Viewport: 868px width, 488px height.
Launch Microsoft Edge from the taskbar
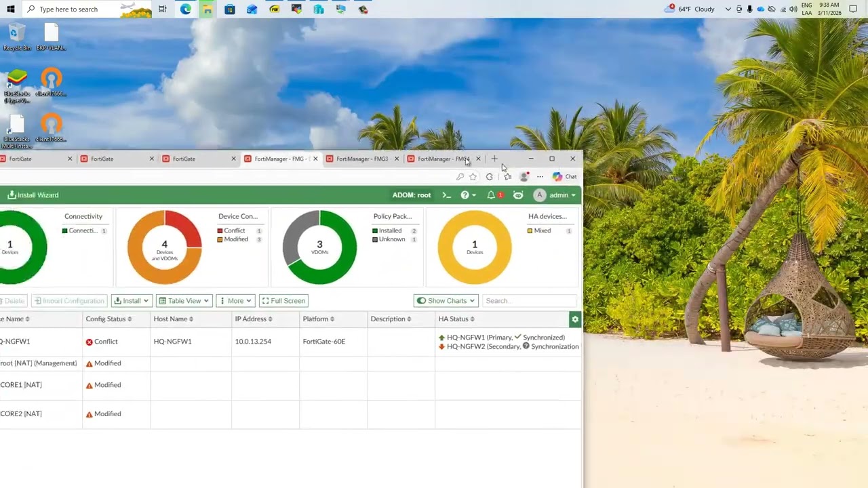pyautogui.click(x=185, y=9)
